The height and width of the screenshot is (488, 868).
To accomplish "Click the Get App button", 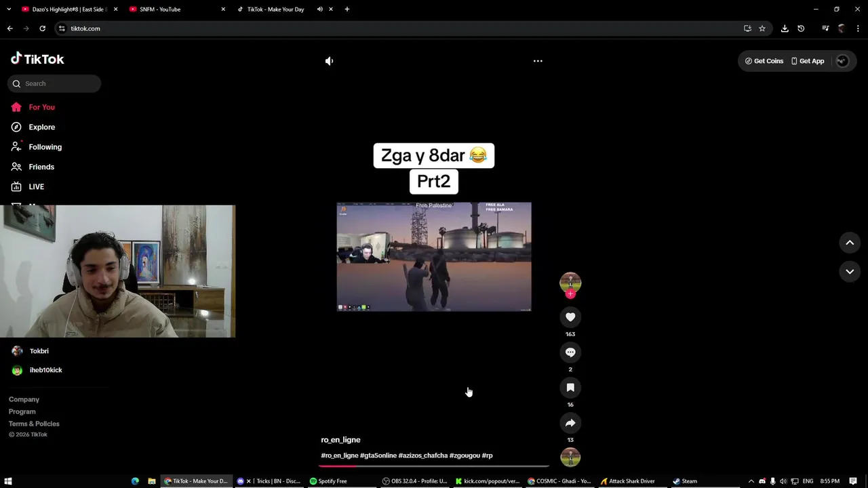I will pos(808,61).
